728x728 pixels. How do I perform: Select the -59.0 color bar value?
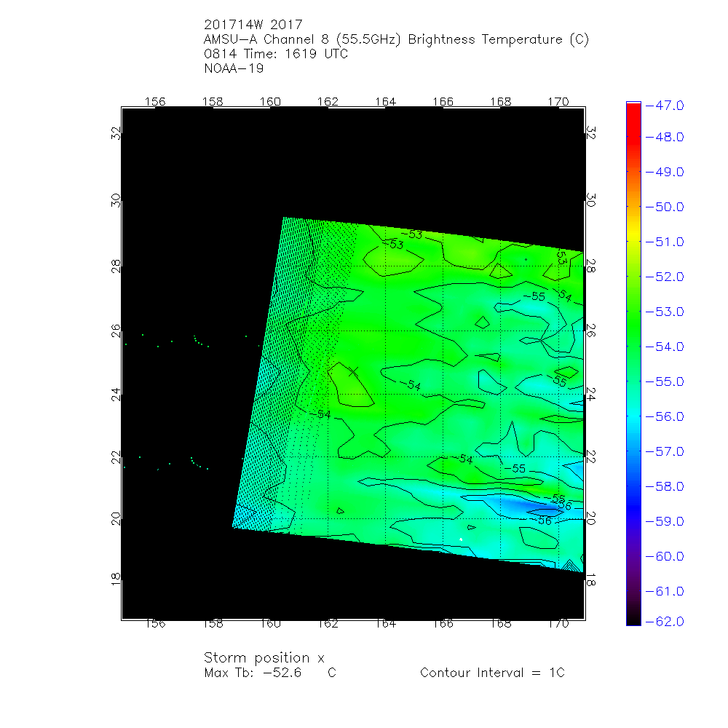point(665,522)
